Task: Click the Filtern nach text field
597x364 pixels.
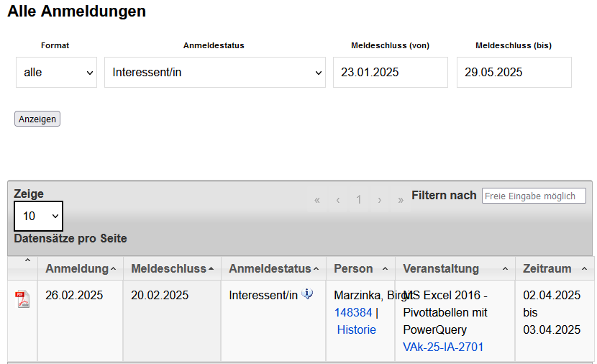Action: tap(534, 196)
